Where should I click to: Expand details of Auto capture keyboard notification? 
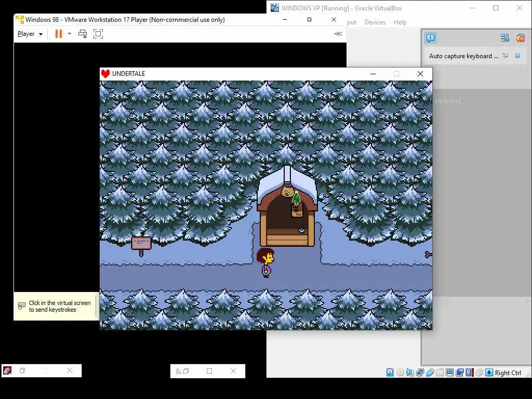[506, 56]
